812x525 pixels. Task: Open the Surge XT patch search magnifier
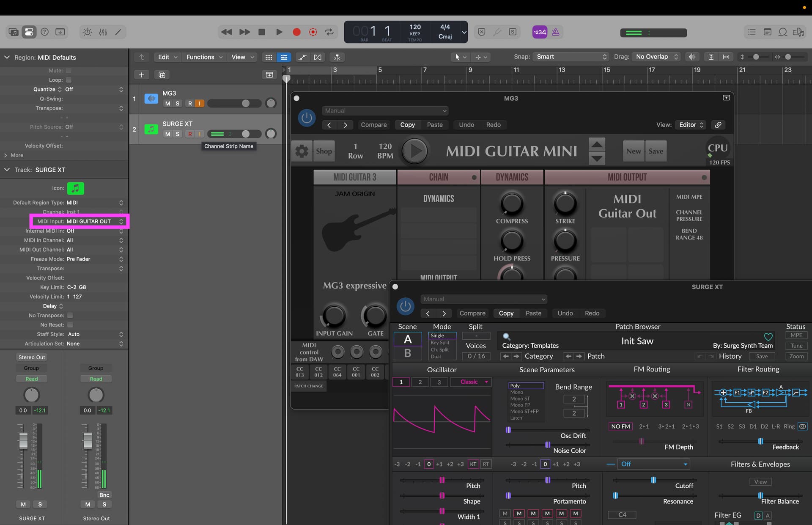pyautogui.click(x=506, y=337)
